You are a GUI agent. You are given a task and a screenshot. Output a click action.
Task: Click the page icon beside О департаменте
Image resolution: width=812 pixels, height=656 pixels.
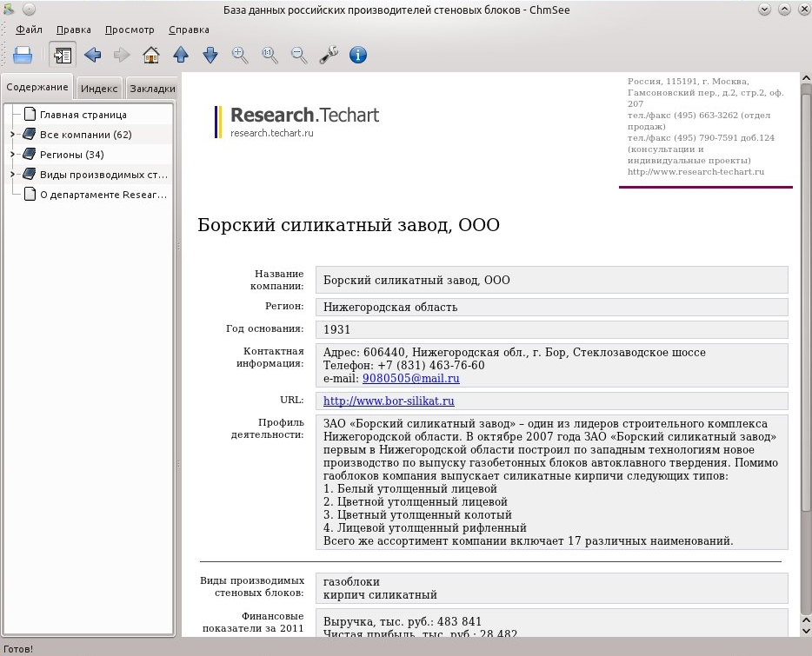pos(30,195)
